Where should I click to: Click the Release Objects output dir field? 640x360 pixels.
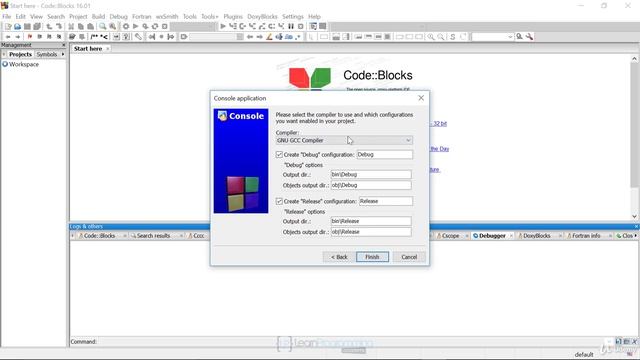(x=371, y=232)
